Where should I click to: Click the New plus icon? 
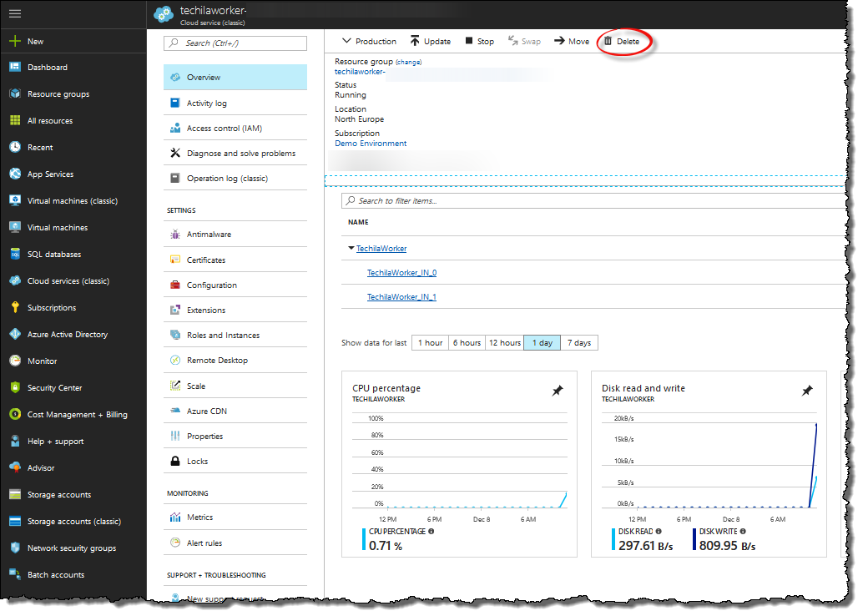[15, 41]
